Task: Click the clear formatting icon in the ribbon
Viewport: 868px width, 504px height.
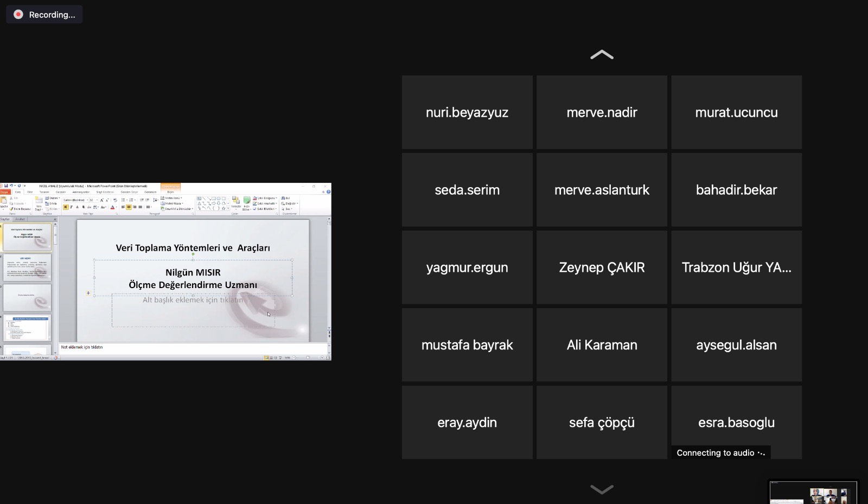Action: pyautogui.click(x=115, y=200)
